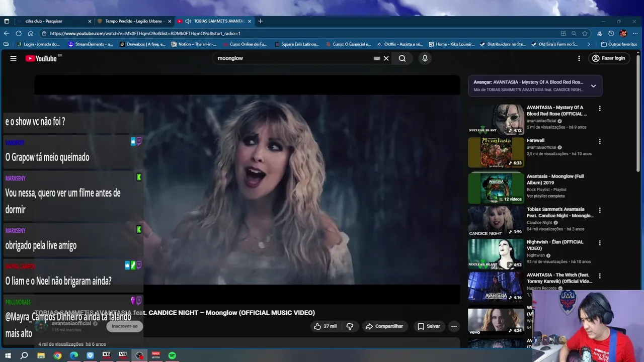This screenshot has height=362, width=644.
Task: Open YouTube settings three-dot menu
Action: [x=579, y=58]
